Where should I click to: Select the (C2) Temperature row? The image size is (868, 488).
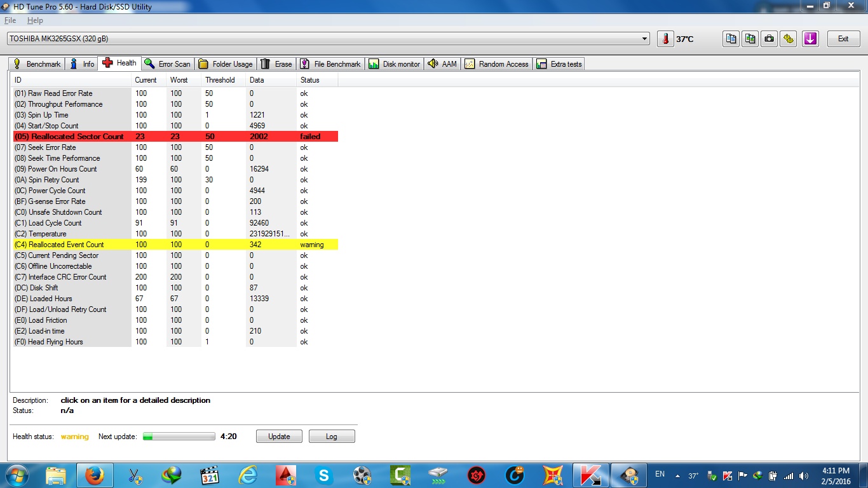(175, 234)
